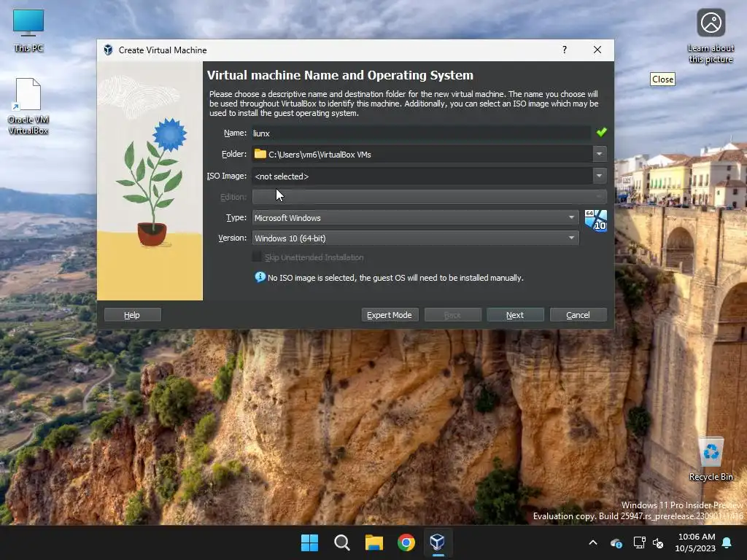747x560 pixels.
Task: Open taskbar Search
Action: tap(341, 542)
